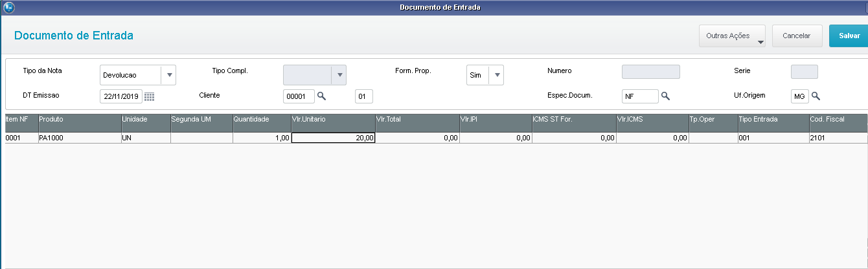This screenshot has height=269, width=868.
Task: Click the Uf.Origem field with MG
Action: pos(800,96)
